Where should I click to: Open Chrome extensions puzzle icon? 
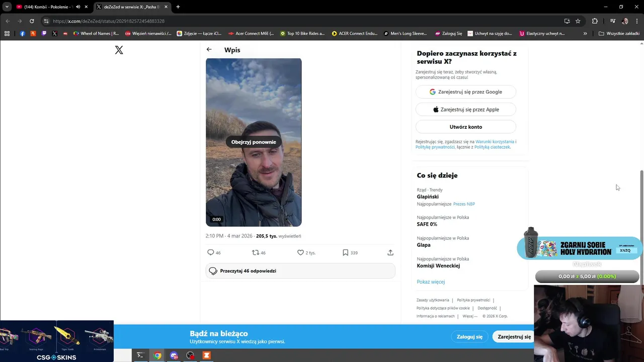595,21
